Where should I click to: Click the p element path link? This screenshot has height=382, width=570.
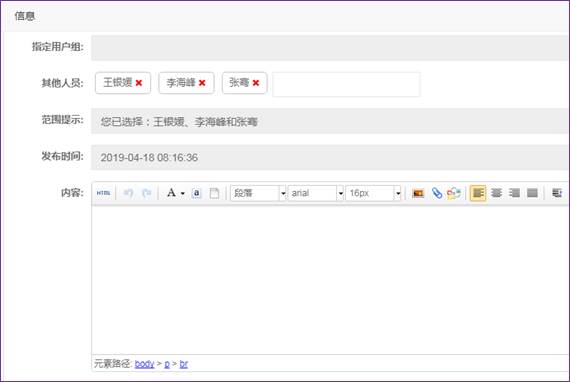167,364
